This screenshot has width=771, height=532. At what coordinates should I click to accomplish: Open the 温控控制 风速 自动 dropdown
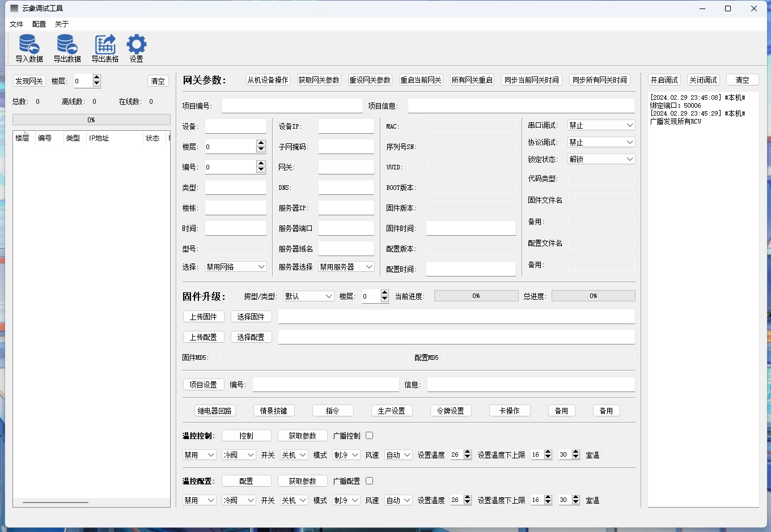click(399, 455)
